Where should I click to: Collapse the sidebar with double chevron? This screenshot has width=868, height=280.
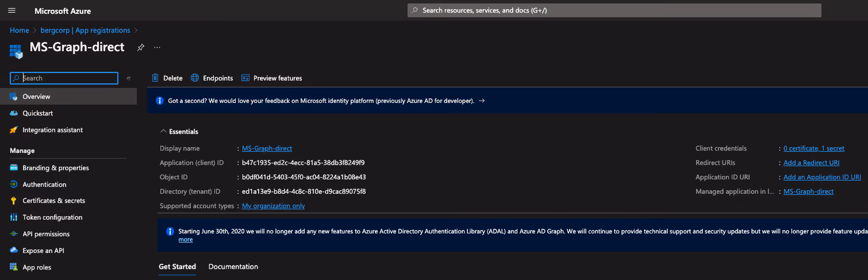[129, 78]
